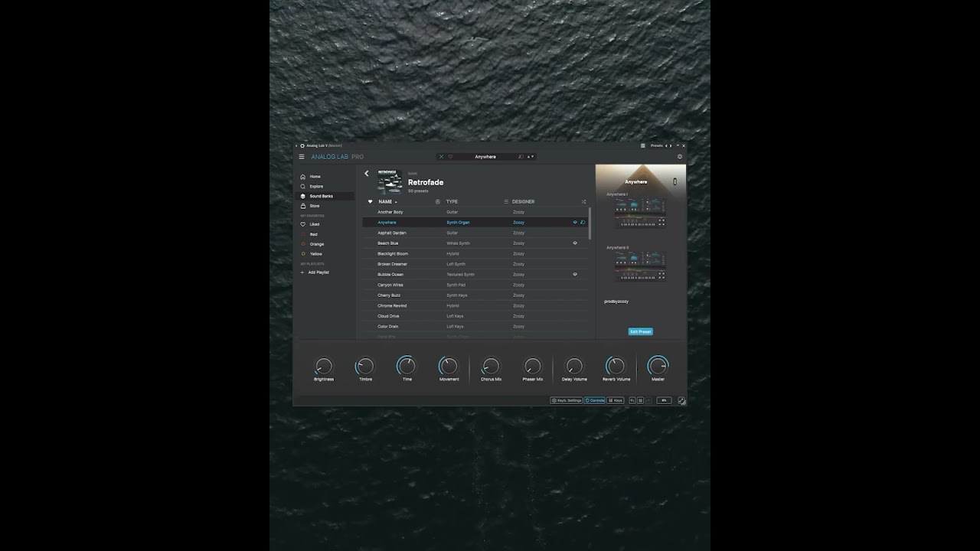Click the Movement knob
Image resolution: width=980 pixels, height=551 pixels.
(449, 367)
